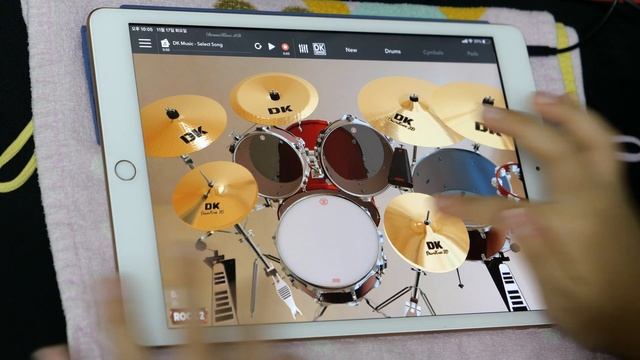640x360 pixels.
Task: Hit the white snare drum head
Action: coord(328,240)
